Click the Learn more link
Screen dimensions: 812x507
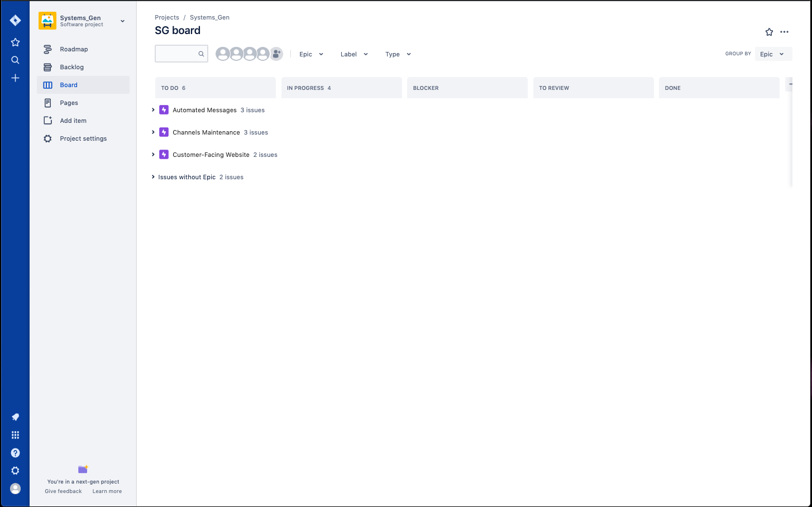(x=107, y=491)
